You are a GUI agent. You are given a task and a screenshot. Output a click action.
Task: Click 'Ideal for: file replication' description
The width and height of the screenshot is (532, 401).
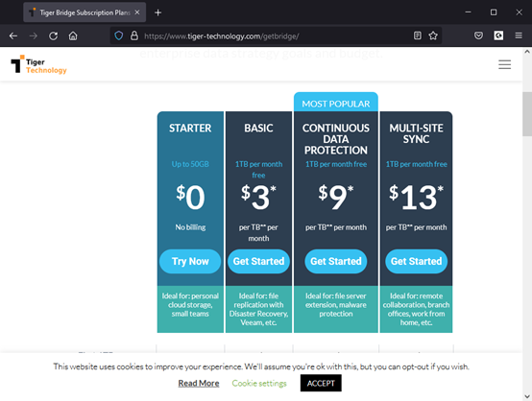[258, 309]
